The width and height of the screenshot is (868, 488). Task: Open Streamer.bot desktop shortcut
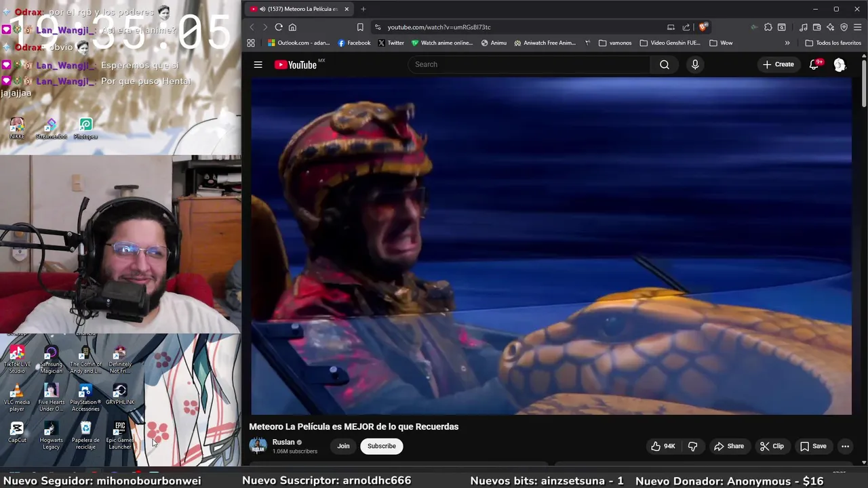(52, 129)
